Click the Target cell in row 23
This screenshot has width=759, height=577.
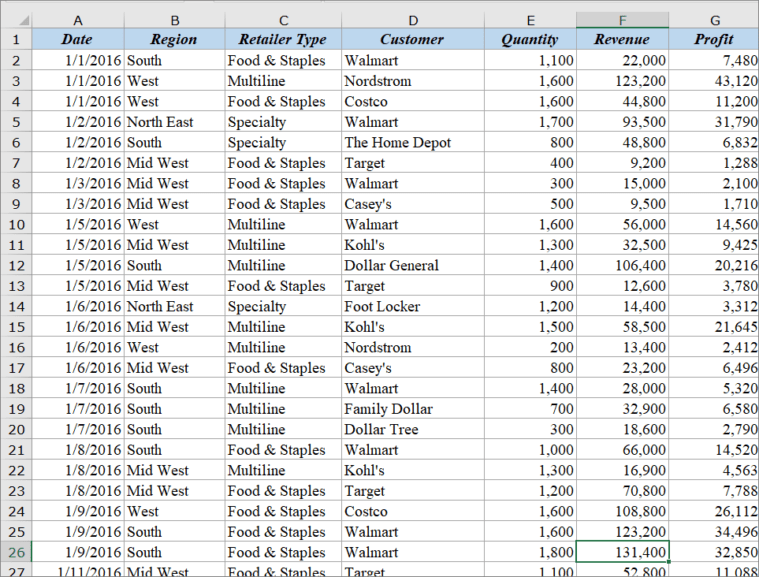click(413, 490)
